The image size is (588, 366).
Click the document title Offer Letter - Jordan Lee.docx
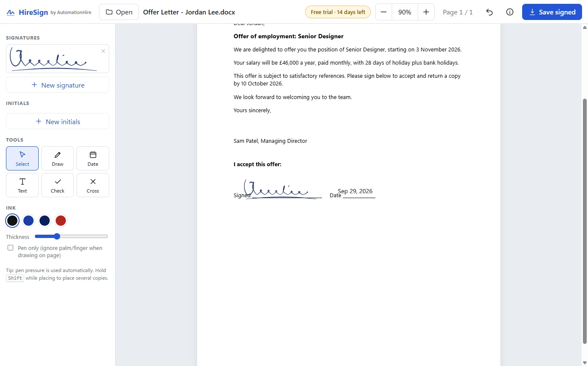point(189,12)
